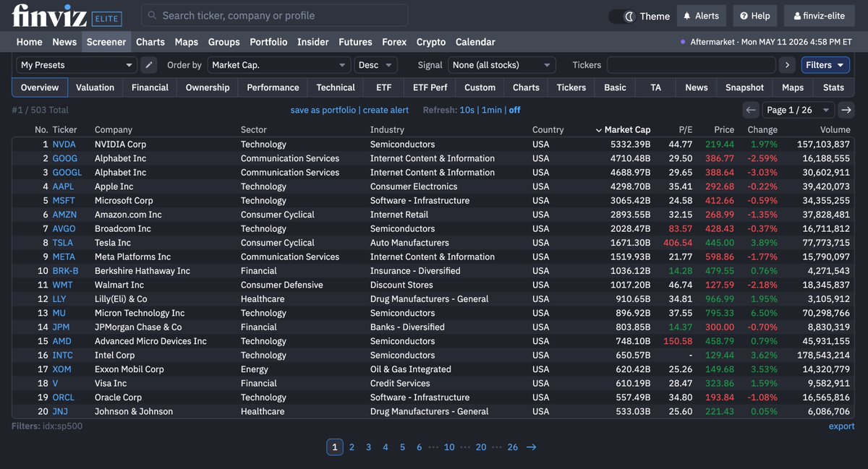Go to page 26 in pagination
Image resolution: width=868 pixels, height=469 pixels.
pyautogui.click(x=513, y=447)
